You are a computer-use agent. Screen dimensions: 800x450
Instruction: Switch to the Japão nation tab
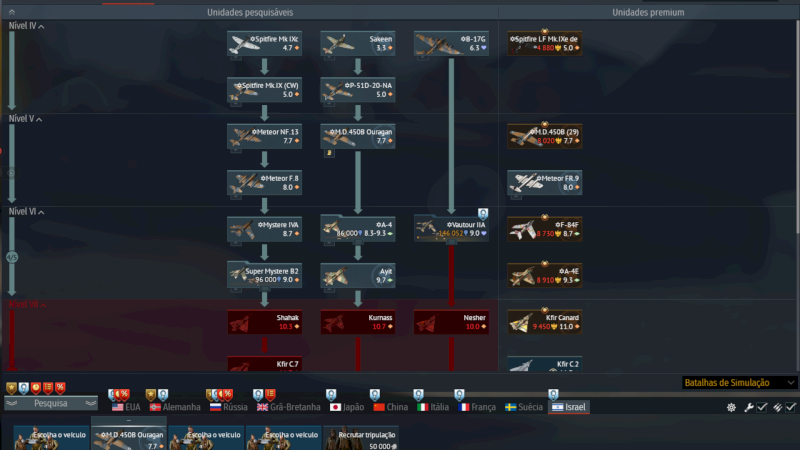(x=347, y=407)
